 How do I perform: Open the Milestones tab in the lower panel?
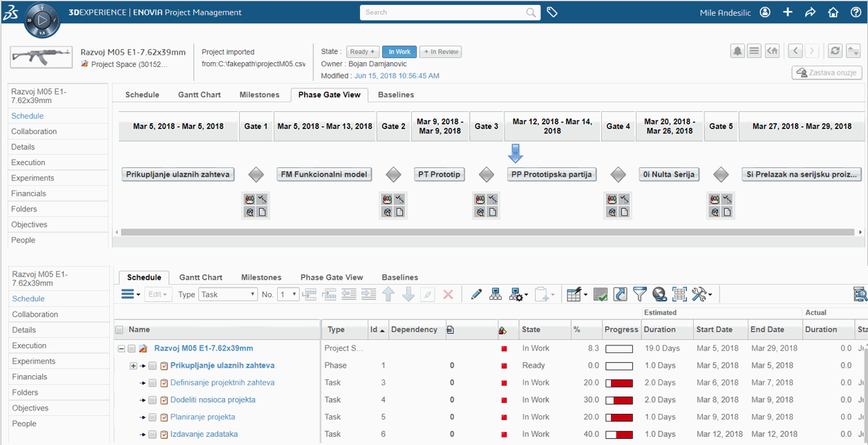click(x=261, y=277)
